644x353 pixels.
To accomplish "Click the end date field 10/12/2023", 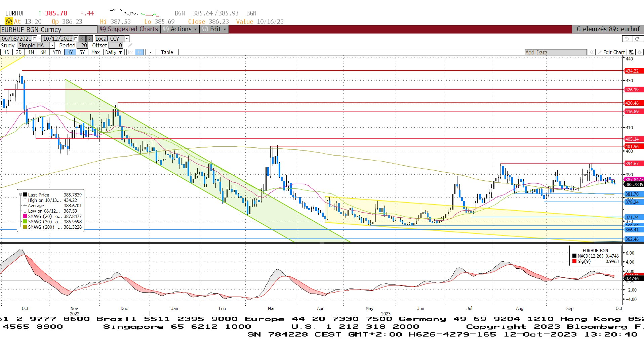I will (x=57, y=39).
